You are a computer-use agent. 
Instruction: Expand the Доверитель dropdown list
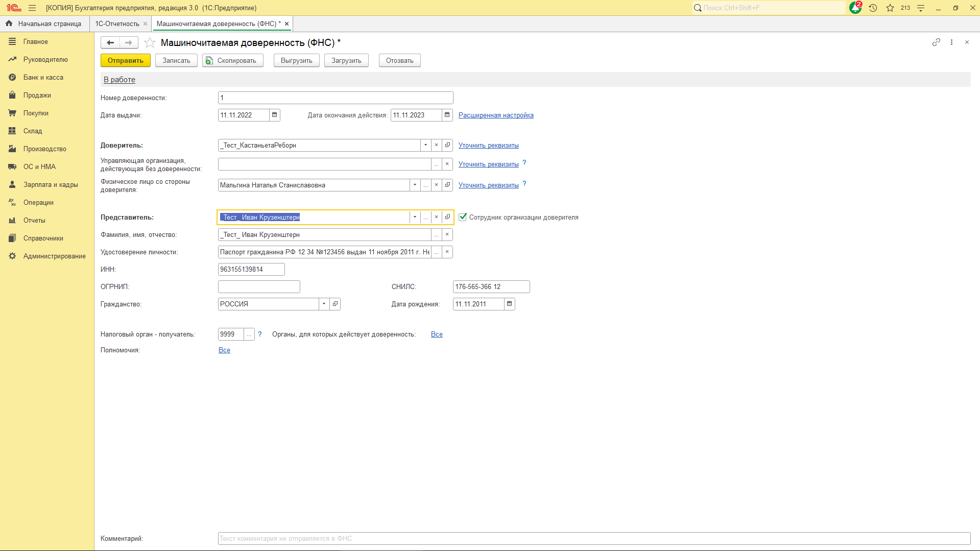425,145
